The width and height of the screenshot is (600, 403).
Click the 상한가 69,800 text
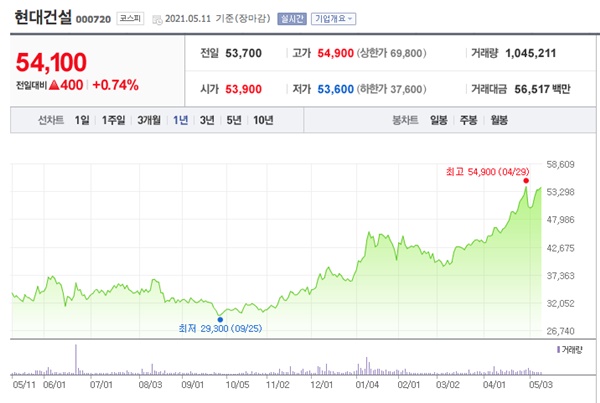pyautogui.click(x=391, y=53)
